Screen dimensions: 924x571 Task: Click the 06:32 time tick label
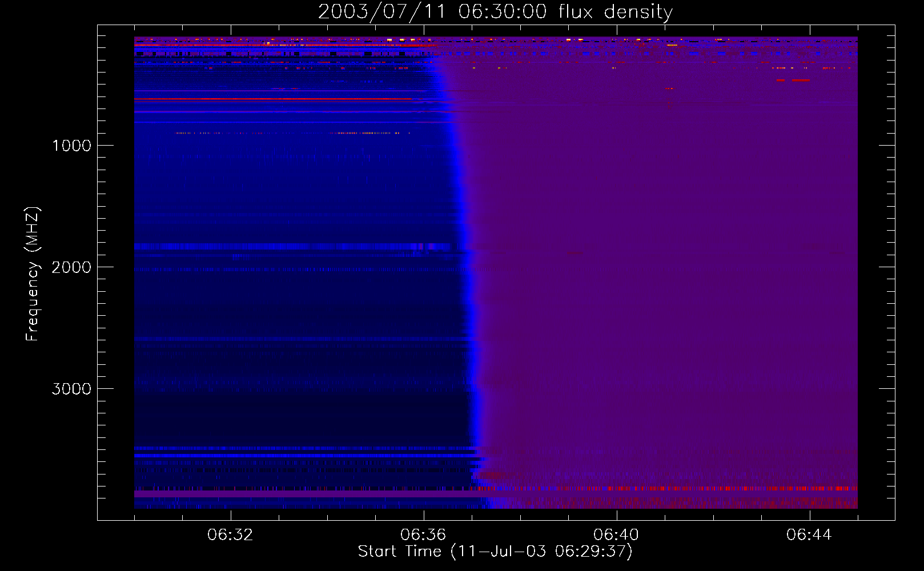230,535
